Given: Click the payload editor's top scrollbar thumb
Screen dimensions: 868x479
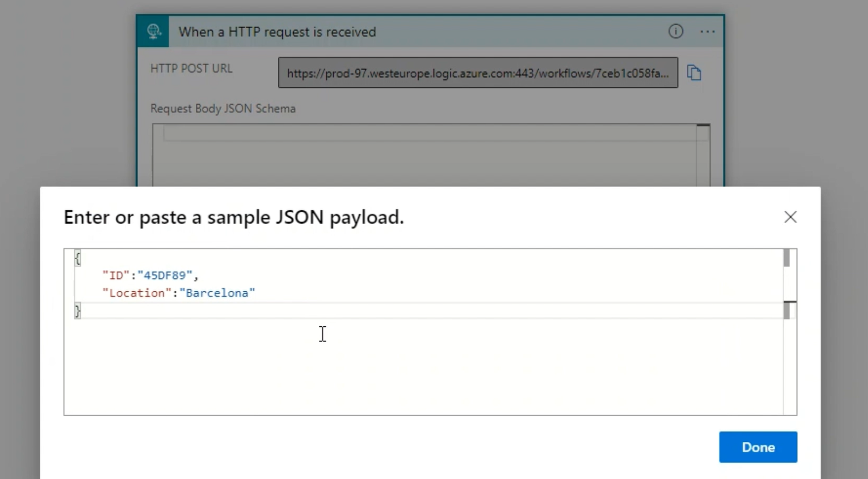Looking at the screenshot, I should pyautogui.click(x=787, y=258).
